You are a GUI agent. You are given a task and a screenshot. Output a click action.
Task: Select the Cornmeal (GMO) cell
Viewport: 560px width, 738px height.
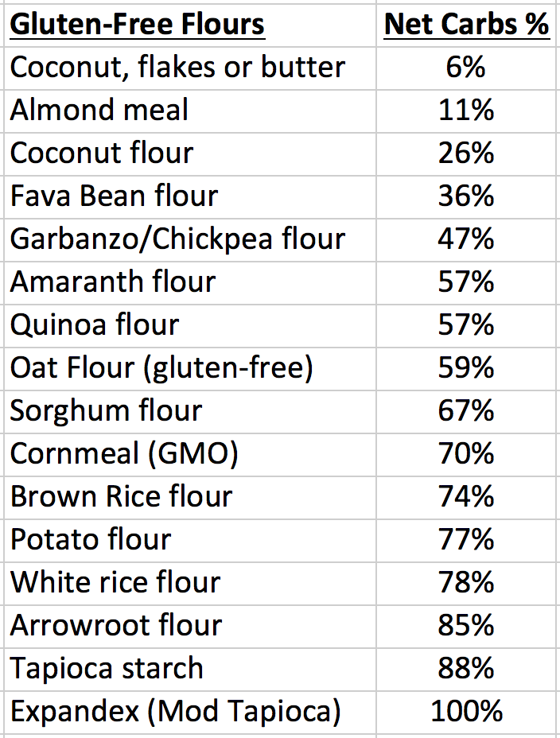pyautogui.click(x=190, y=454)
